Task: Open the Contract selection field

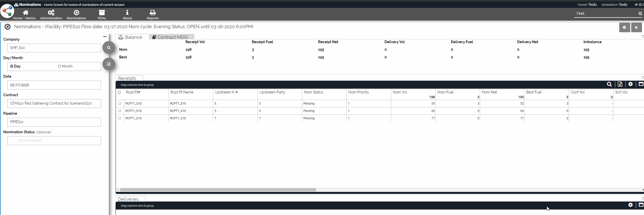Action: tap(54, 103)
